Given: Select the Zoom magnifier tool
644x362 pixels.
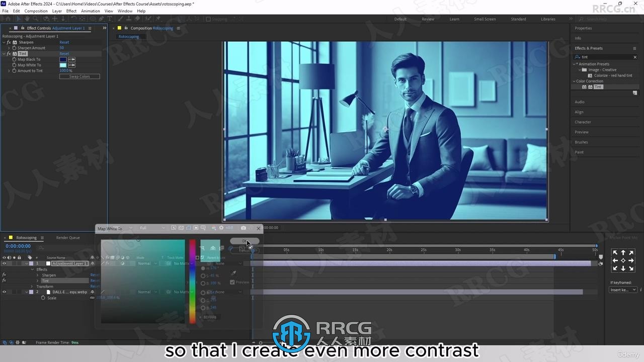Looking at the screenshot, I should 35,19.
